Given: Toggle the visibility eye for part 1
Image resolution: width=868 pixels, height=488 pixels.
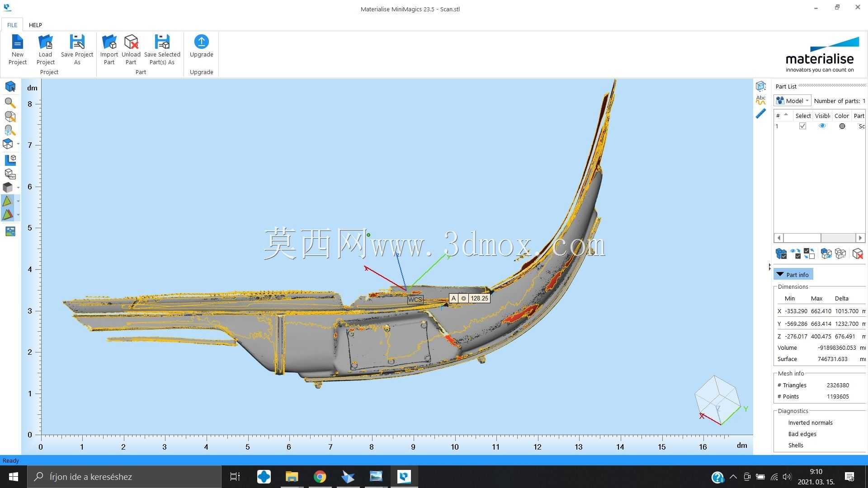Looking at the screenshot, I should (x=822, y=126).
